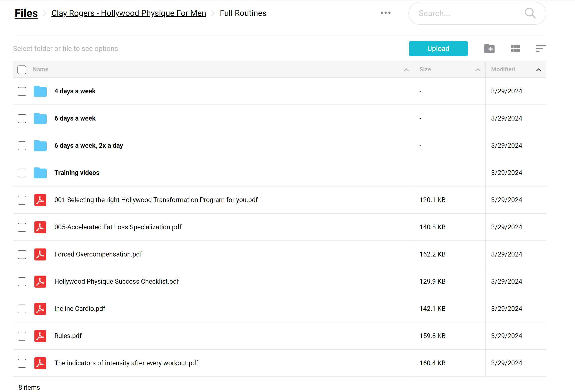Click size value 142.1 KB

pyautogui.click(x=432, y=309)
